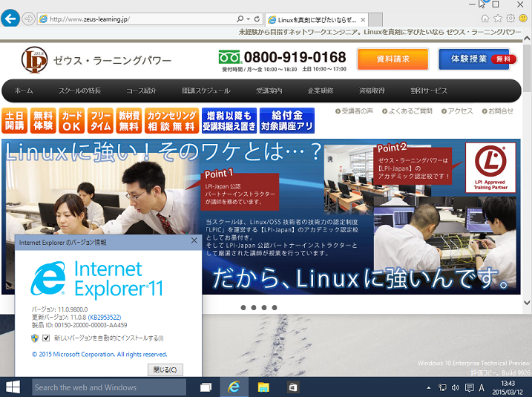Open コース紹介 menu item
532x397 pixels.
[x=141, y=91]
